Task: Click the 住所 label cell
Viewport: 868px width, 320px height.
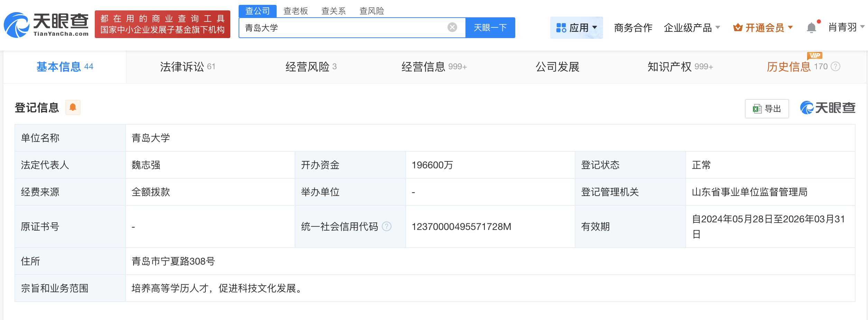Action: [x=70, y=261]
